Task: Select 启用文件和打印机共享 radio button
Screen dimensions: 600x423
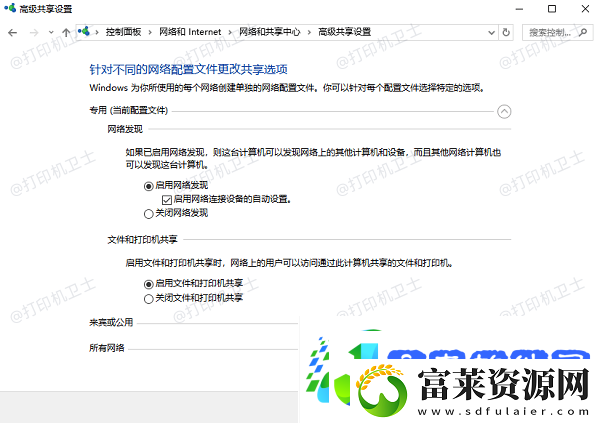Action: pyautogui.click(x=148, y=284)
